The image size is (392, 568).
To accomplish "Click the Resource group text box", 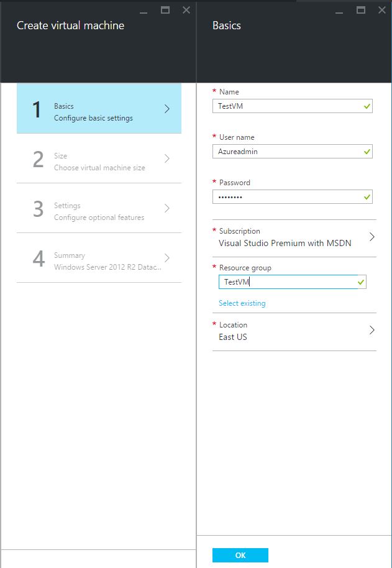I will pyautogui.click(x=293, y=282).
